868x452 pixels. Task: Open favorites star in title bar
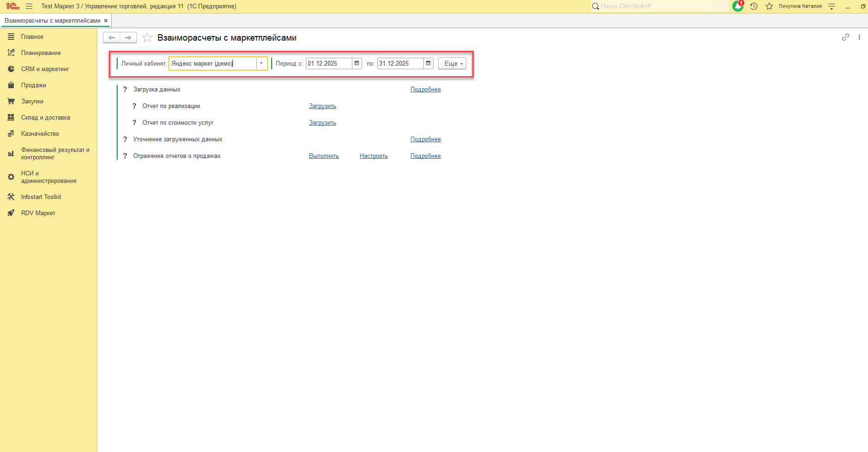click(769, 6)
